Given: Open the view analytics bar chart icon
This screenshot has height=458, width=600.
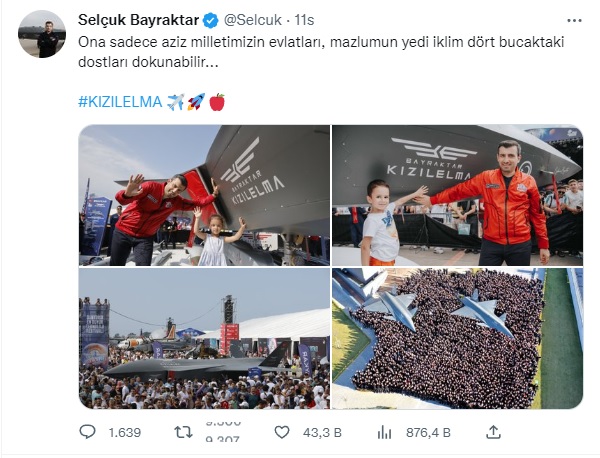Looking at the screenshot, I should click(x=384, y=433).
